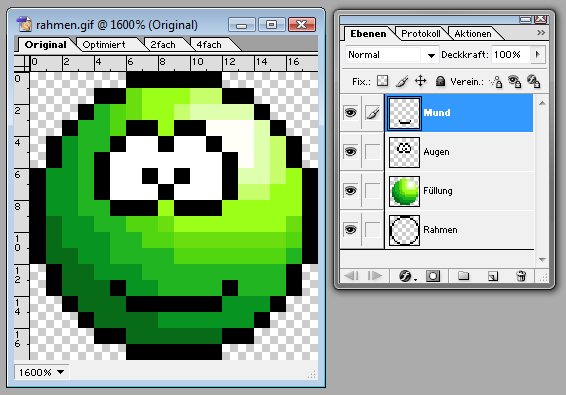
Task: Hide the Mund layer
Action: tap(351, 113)
